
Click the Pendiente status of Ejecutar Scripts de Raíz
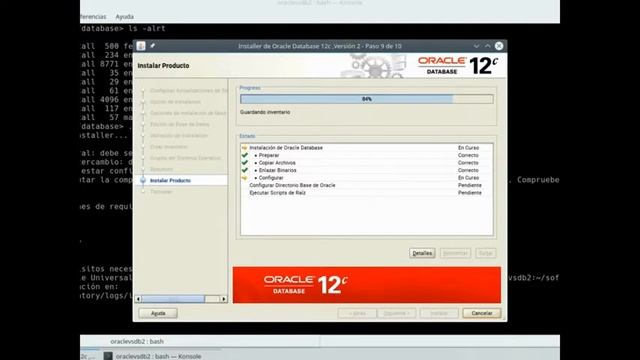(x=469, y=193)
